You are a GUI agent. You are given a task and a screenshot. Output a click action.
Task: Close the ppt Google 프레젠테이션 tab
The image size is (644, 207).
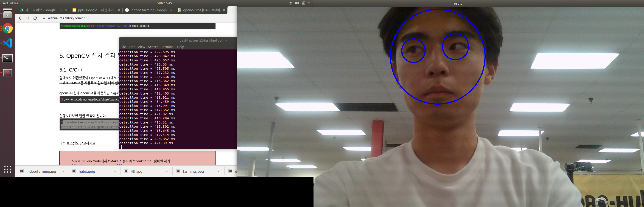(119, 10)
